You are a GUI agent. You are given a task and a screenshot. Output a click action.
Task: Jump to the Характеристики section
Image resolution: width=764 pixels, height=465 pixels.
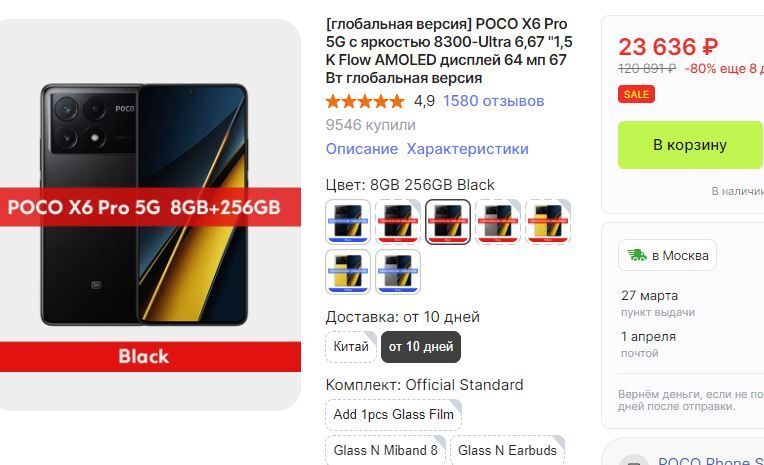(x=468, y=149)
